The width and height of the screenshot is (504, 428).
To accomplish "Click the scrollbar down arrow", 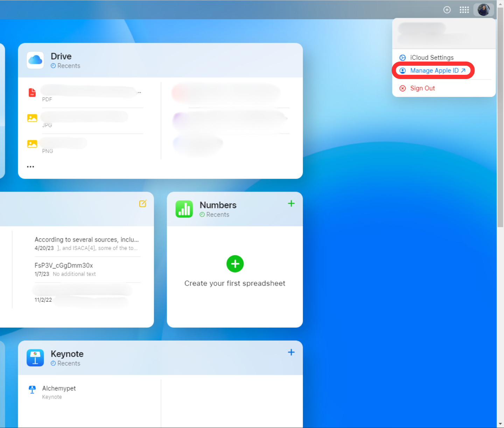I will [500, 424].
